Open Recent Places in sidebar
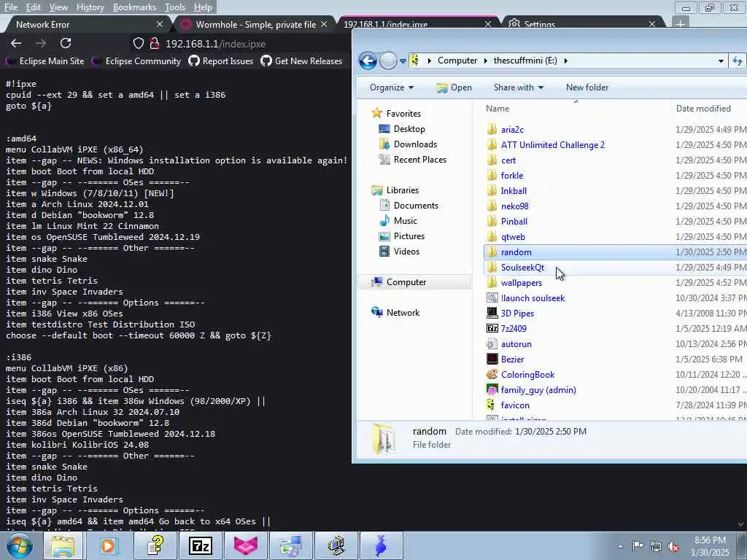This screenshot has width=747, height=560. (412, 159)
